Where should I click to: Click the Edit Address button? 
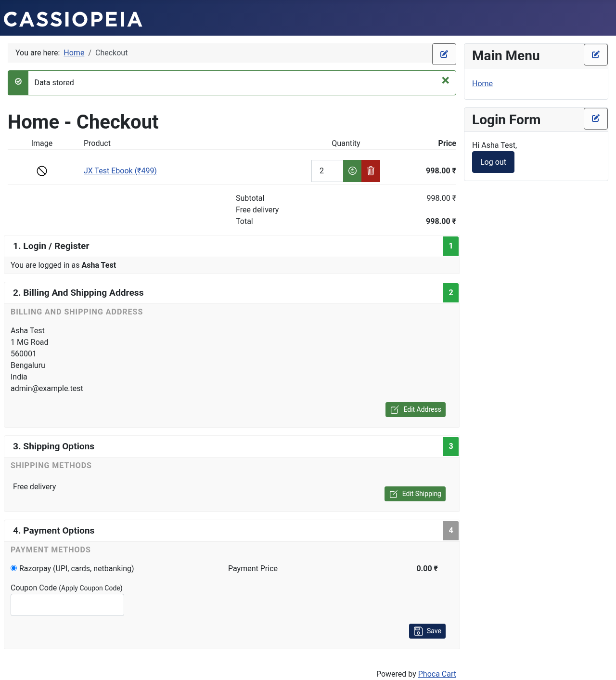click(415, 409)
